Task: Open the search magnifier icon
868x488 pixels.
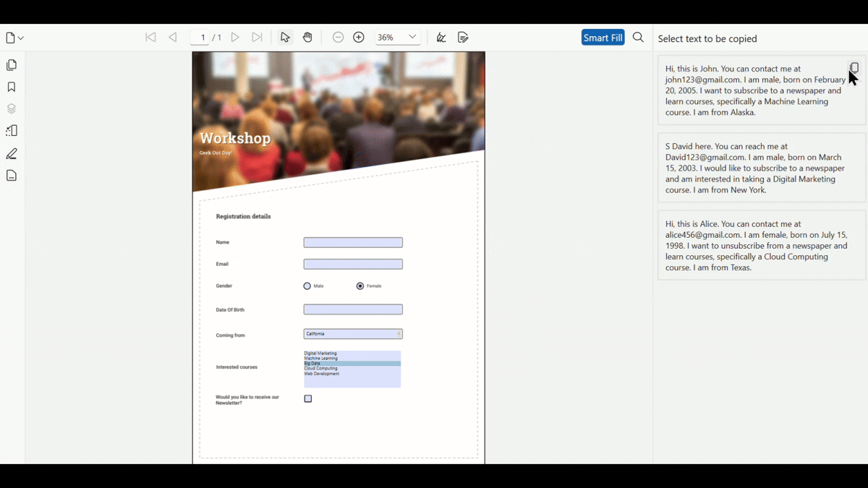Action: pyautogui.click(x=638, y=38)
